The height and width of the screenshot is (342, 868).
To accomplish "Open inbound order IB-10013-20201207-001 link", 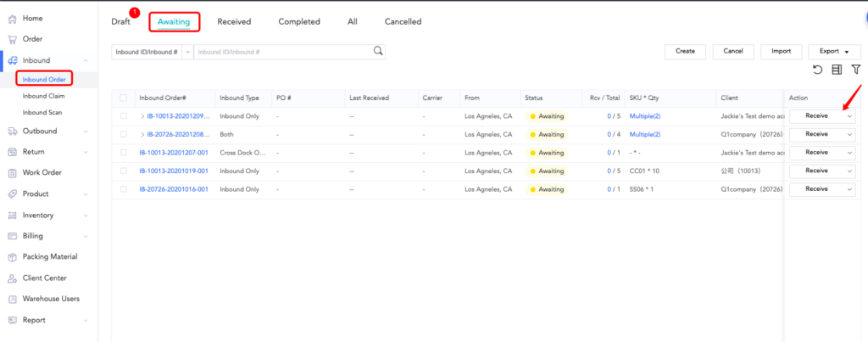I will pyautogui.click(x=174, y=153).
